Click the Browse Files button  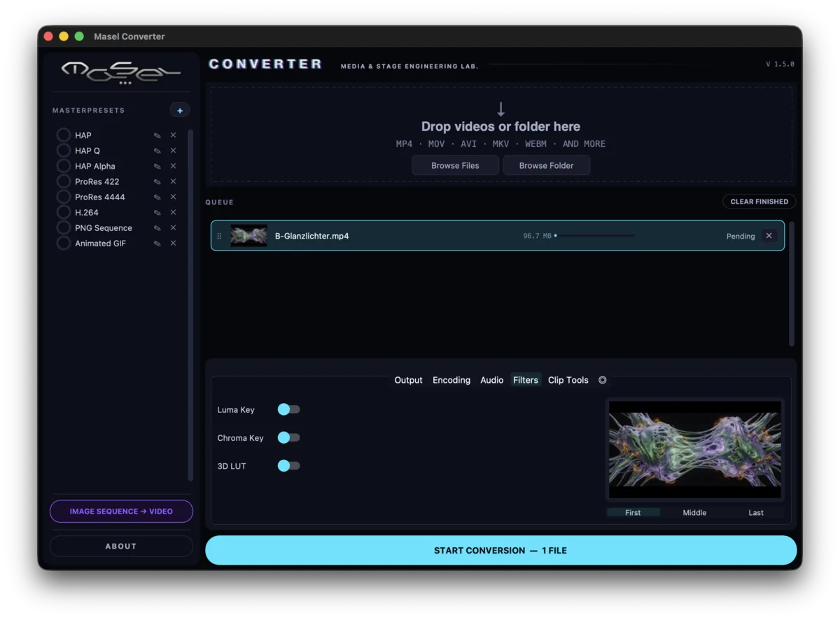[455, 165]
